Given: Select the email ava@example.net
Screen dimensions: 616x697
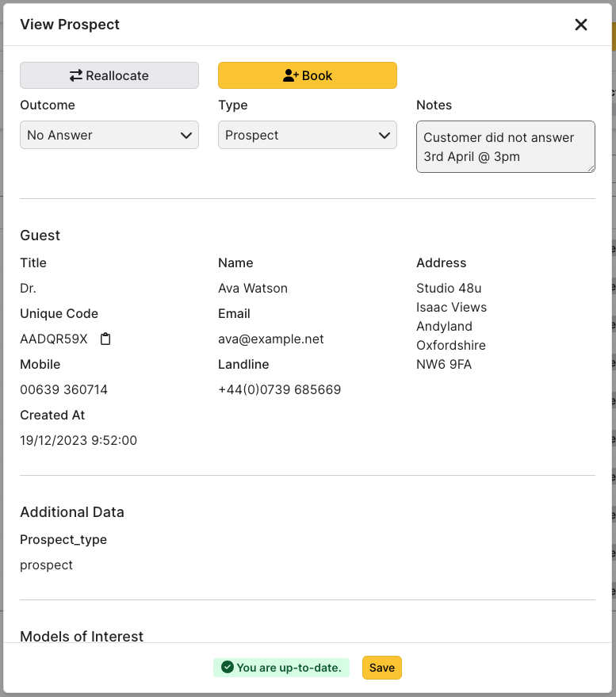Looking at the screenshot, I should click(x=271, y=339).
